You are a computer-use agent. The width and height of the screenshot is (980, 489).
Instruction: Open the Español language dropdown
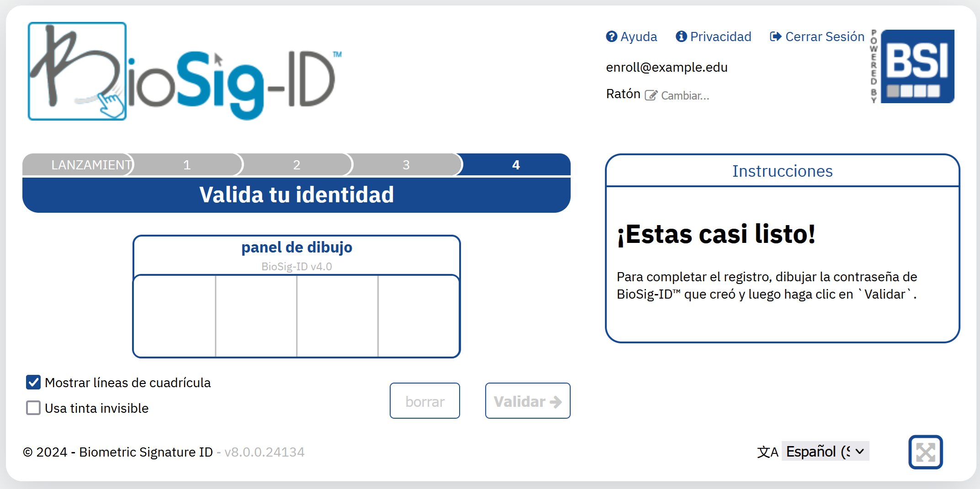(x=825, y=451)
